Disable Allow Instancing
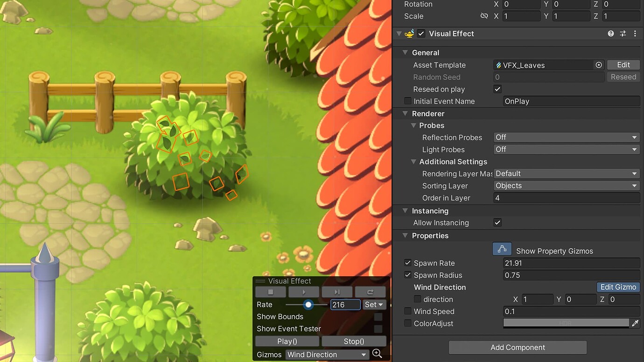644x362 pixels. [497, 223]
